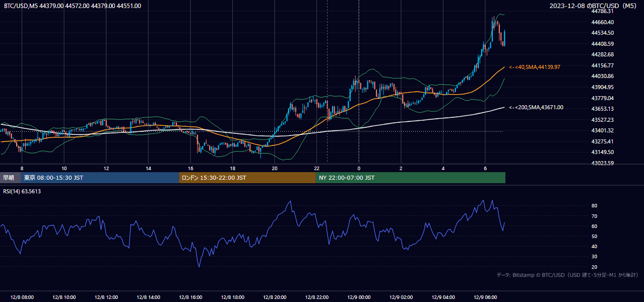Screen dimensions: 644x302
Task: Click the 44534.50 price axis value
Action: [603, 33]
